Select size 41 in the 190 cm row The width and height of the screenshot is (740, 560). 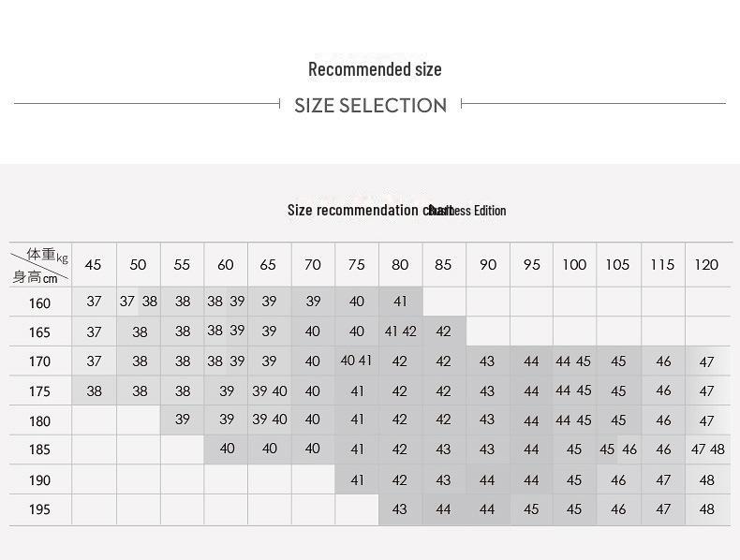click(x=357, y=479)
